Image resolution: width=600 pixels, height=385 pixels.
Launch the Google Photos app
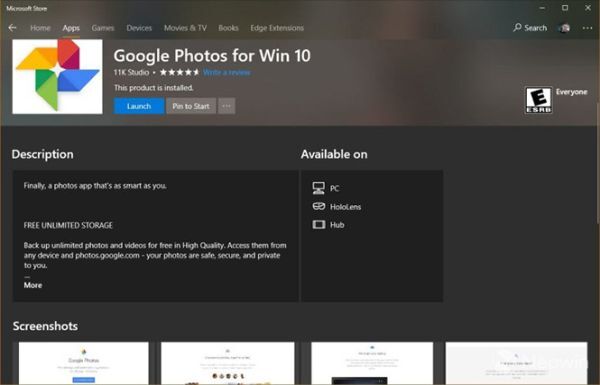point(139,106)
